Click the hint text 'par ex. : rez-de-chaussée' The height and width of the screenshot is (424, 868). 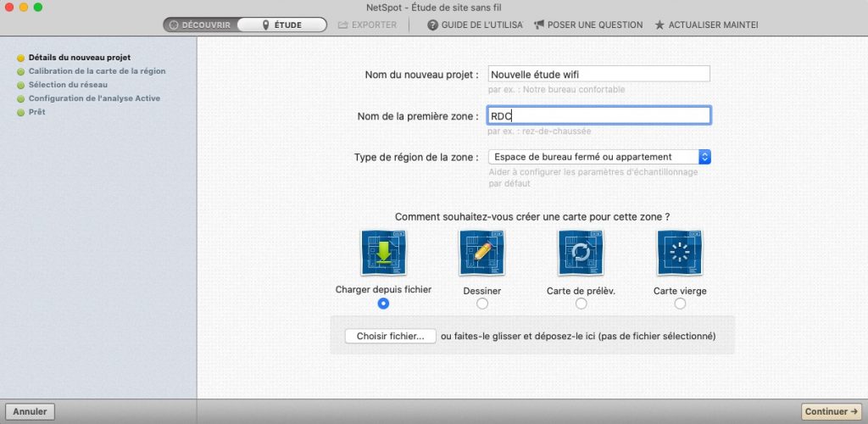click(539, 131)
